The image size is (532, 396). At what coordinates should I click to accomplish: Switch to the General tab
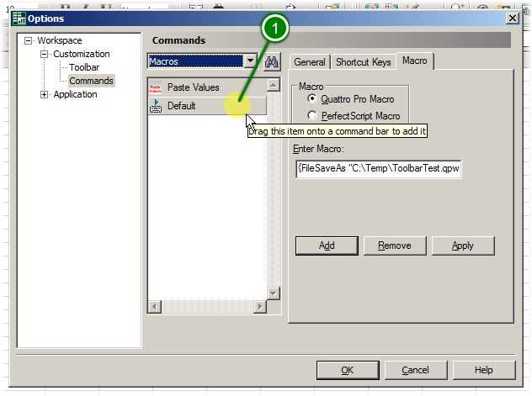point(309,62)
